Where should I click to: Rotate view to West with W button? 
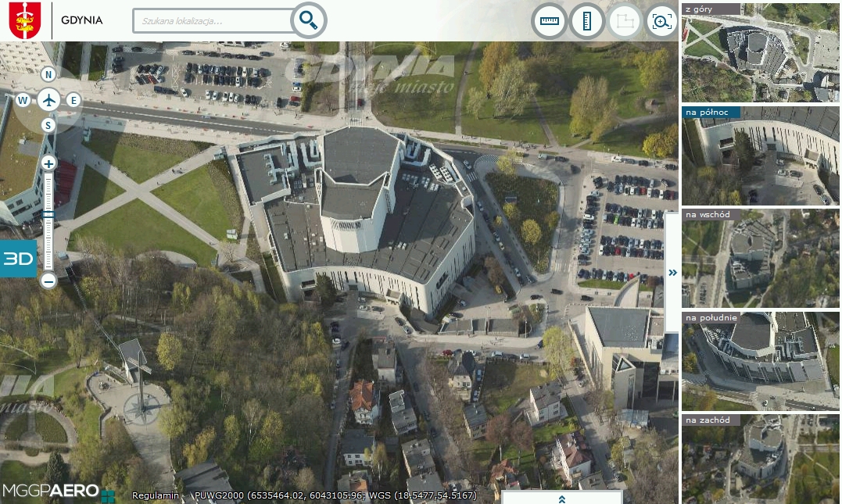pos(23,100)
